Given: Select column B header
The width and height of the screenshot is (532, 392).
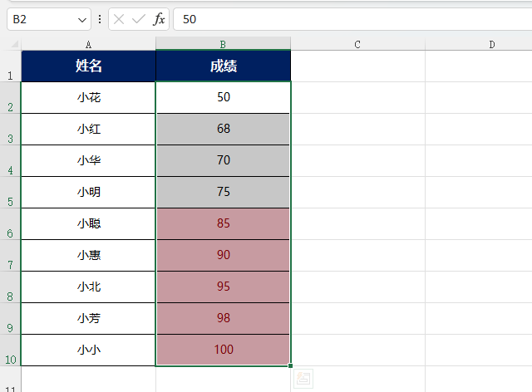Looking at the screenshot, I should coord(223,44).
